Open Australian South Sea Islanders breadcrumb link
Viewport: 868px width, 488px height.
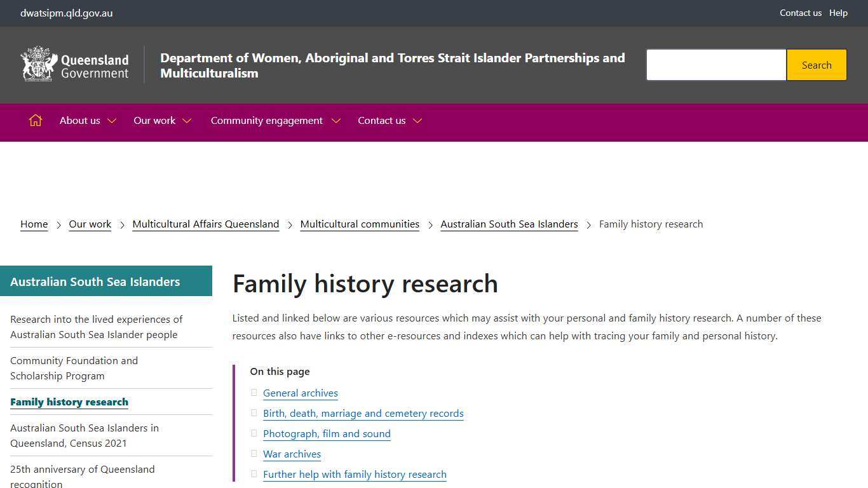[x=508, y=224]
